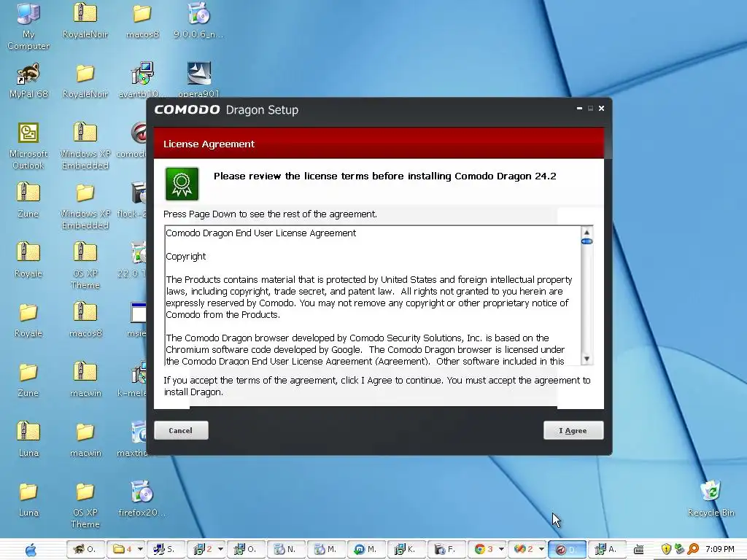Click the active Comodo Dragon taskbar button
The image size is (747, 560).
(x=567, y=550)
